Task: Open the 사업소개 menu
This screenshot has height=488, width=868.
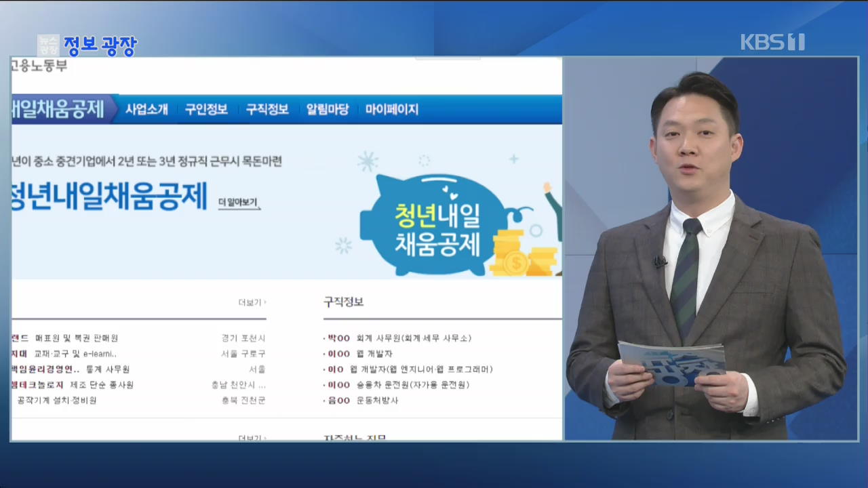Action: tap(146, 109)
